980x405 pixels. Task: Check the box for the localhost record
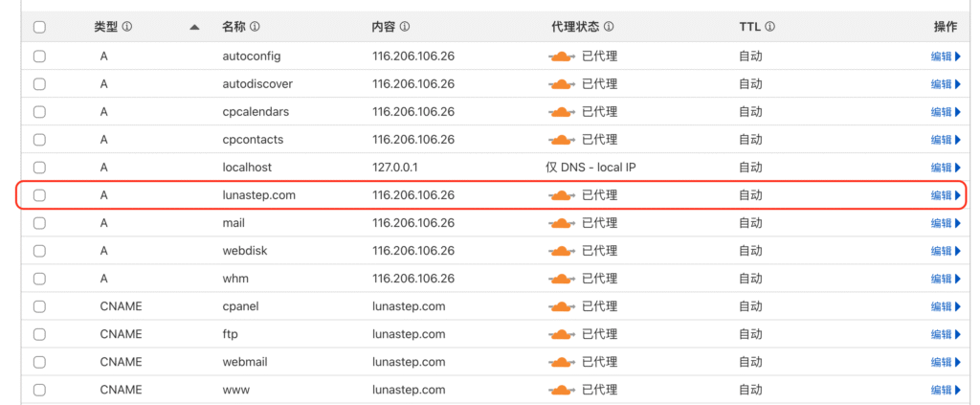click(x=39, y=168)
